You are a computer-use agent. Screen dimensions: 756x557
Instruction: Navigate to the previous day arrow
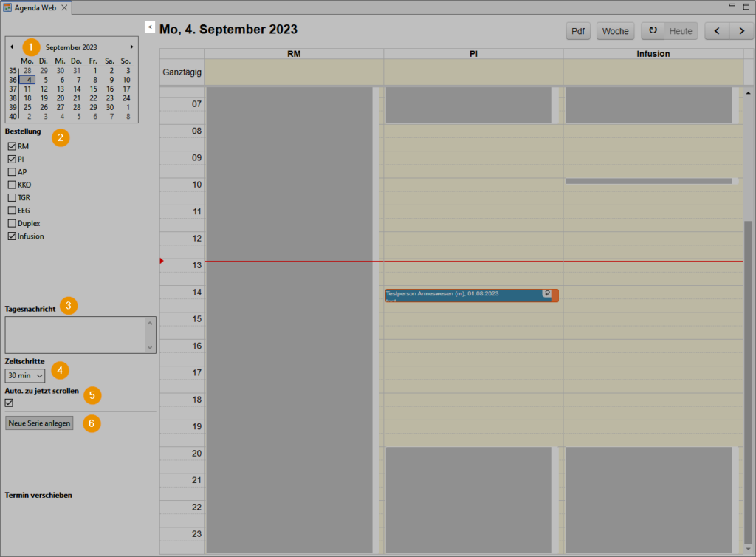point(717,31)
